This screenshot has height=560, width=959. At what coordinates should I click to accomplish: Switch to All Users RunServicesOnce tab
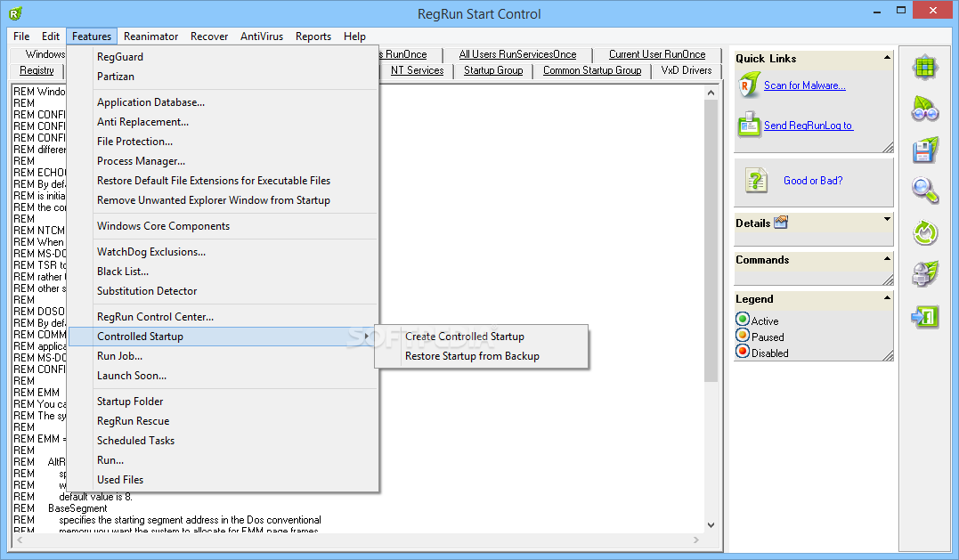517,54
